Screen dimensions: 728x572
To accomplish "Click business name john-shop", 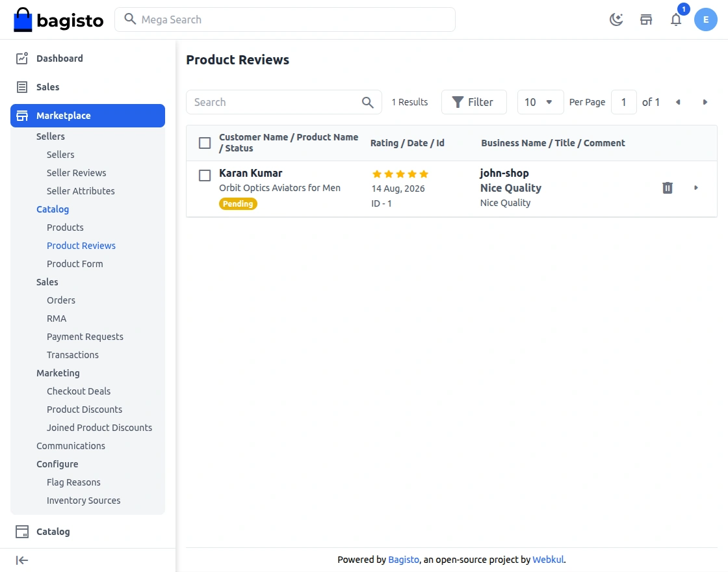I will pos(504,173).
